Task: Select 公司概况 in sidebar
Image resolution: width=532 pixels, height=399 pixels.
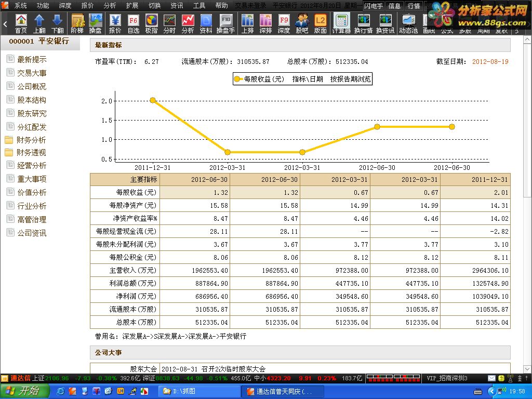Action: 32,87
